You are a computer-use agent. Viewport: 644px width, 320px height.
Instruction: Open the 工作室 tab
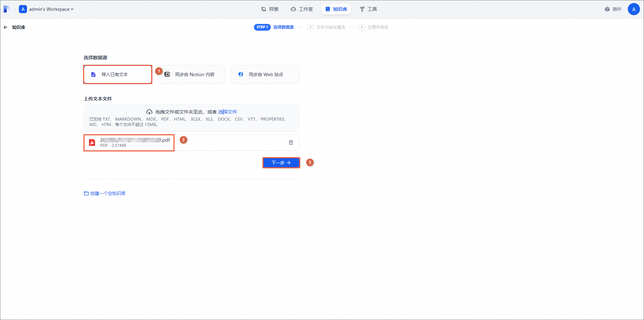click(x=302, y=9)
